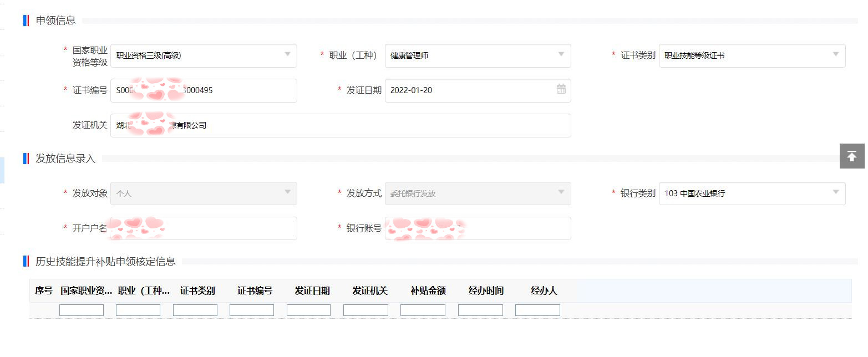
Task: Click the 补贴金额 column filter box
Action: (423, 310)
